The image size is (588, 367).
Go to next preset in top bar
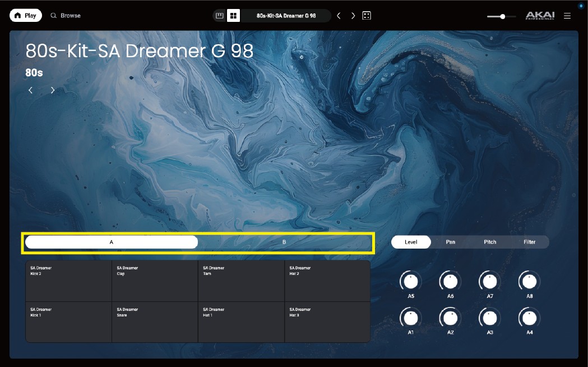(353, 16)
